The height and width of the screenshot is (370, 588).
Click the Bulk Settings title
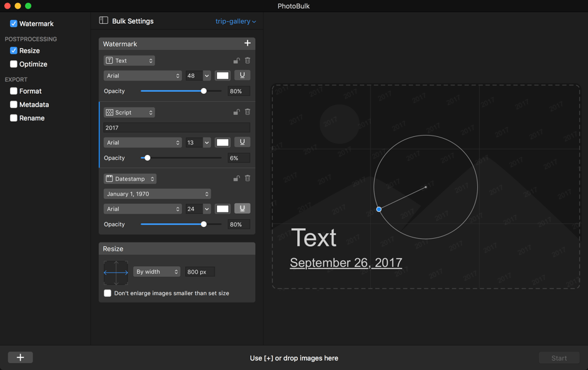click(133, 21)
